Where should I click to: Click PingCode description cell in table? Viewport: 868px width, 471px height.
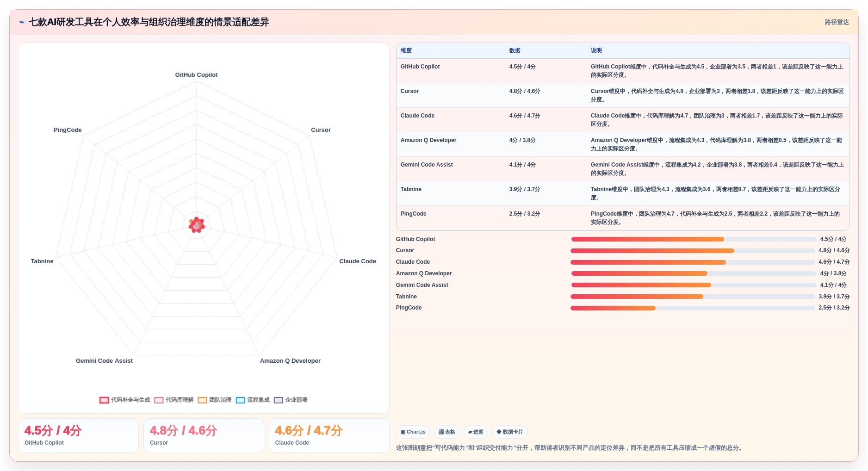point(715,218)
